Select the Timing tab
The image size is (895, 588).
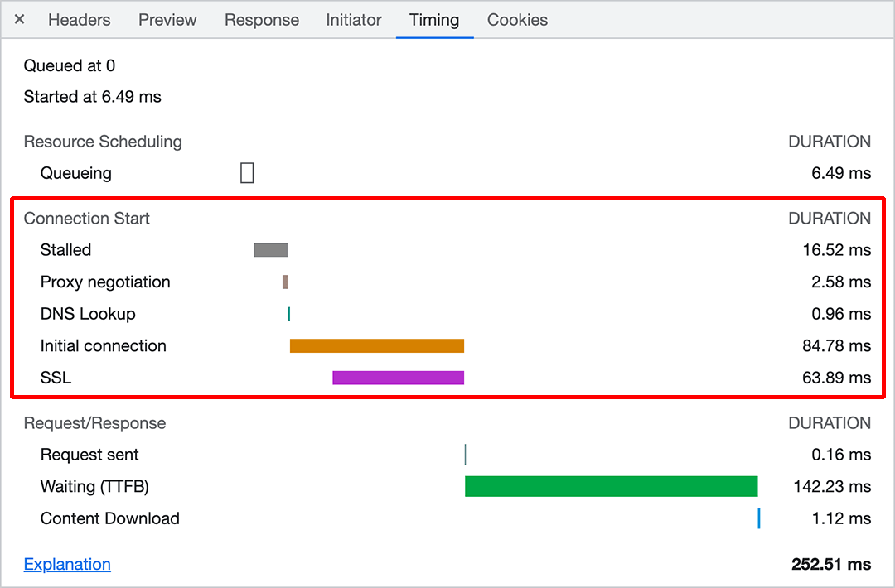(x=434, y=20)
